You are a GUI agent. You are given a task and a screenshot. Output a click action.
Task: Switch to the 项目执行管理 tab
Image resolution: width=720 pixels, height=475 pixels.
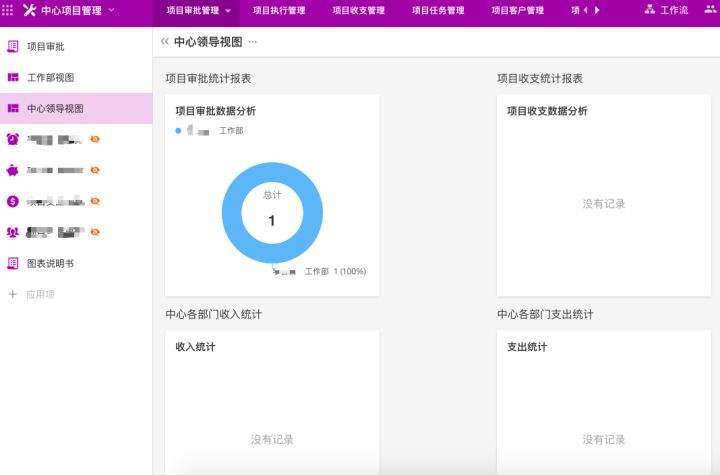point(279,11)
